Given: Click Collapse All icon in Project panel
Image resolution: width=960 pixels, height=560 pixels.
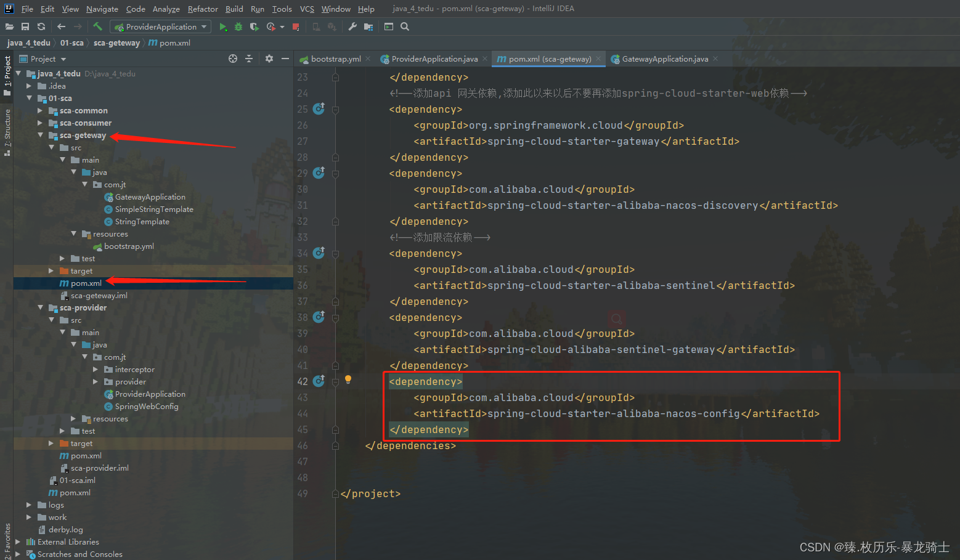Looking at the screenshot, I should 249,59.
